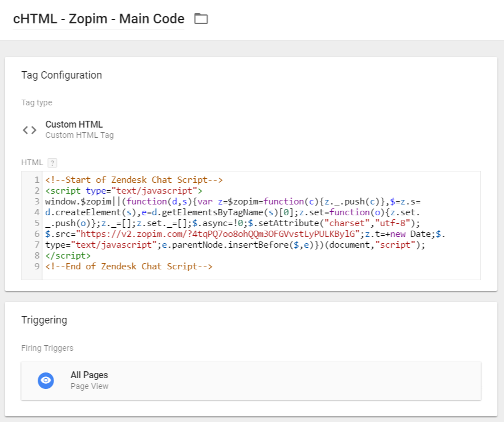Click the Tag Configuration heading

click(62, 75)
